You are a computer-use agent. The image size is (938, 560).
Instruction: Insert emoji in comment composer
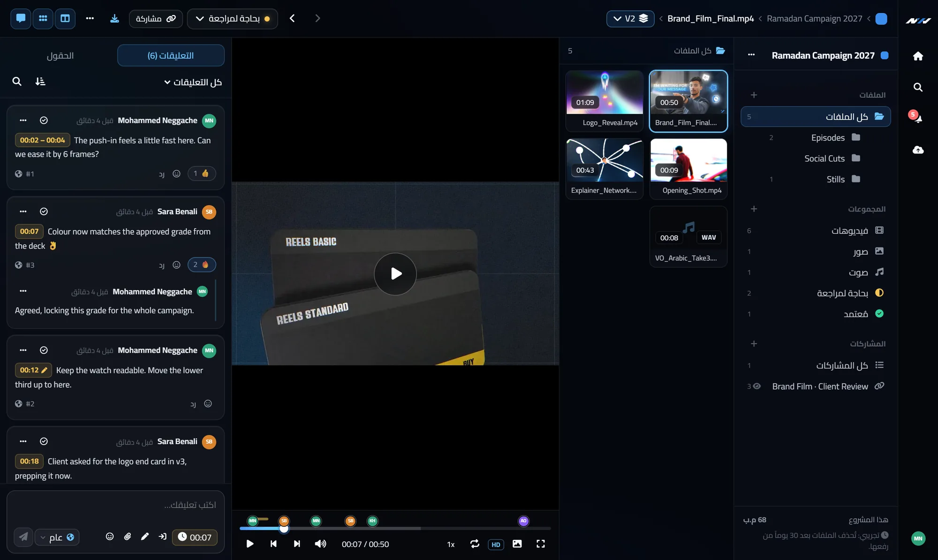(110, 537)
